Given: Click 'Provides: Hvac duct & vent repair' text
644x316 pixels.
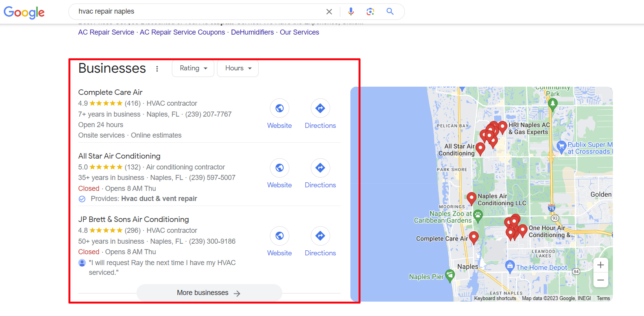Looking at the screenshot, I should point(144,199).
